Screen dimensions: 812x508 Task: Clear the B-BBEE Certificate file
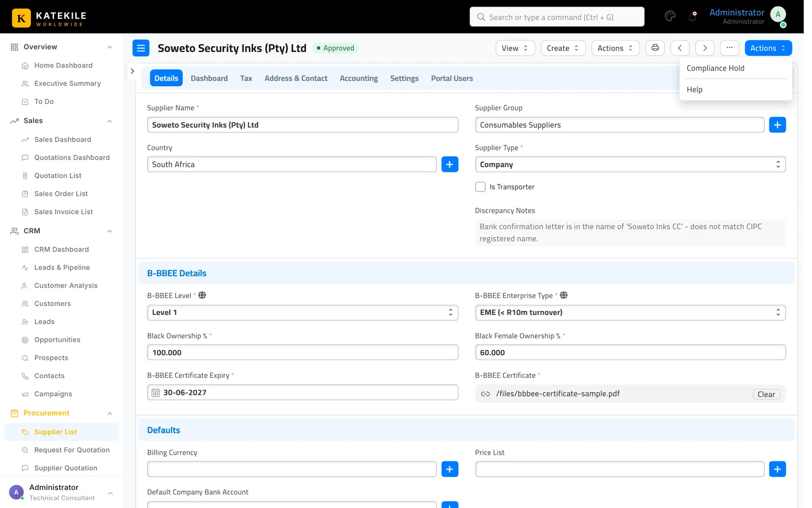tap(766, 394)
